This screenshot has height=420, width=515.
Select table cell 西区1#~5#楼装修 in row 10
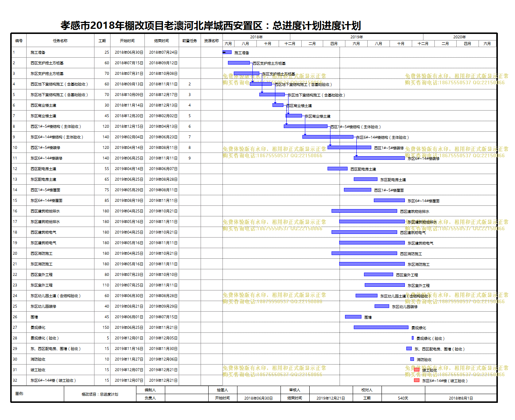[x=46, y=148]
